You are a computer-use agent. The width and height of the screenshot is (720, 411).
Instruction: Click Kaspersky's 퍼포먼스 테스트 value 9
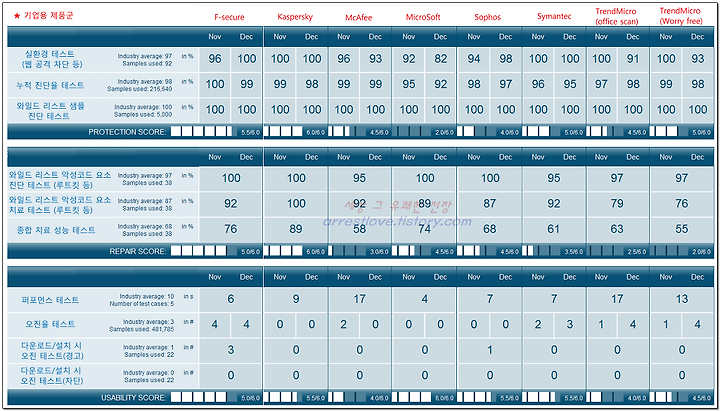296,299
